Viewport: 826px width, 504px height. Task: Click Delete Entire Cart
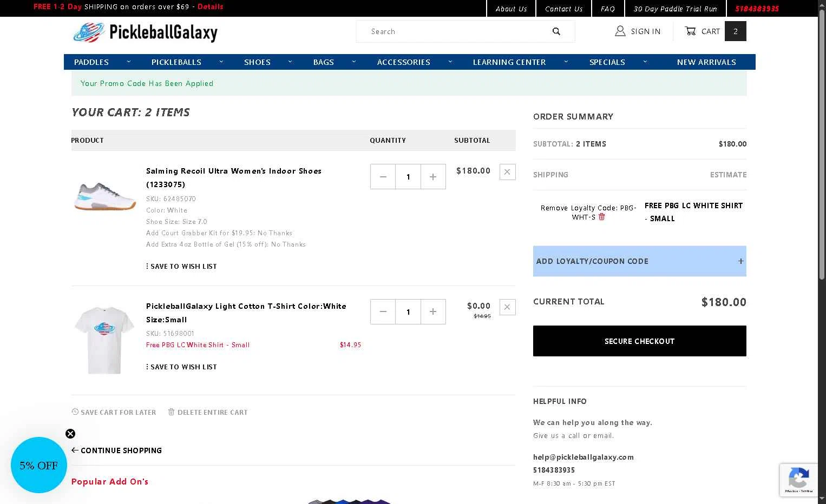(208, 412)
